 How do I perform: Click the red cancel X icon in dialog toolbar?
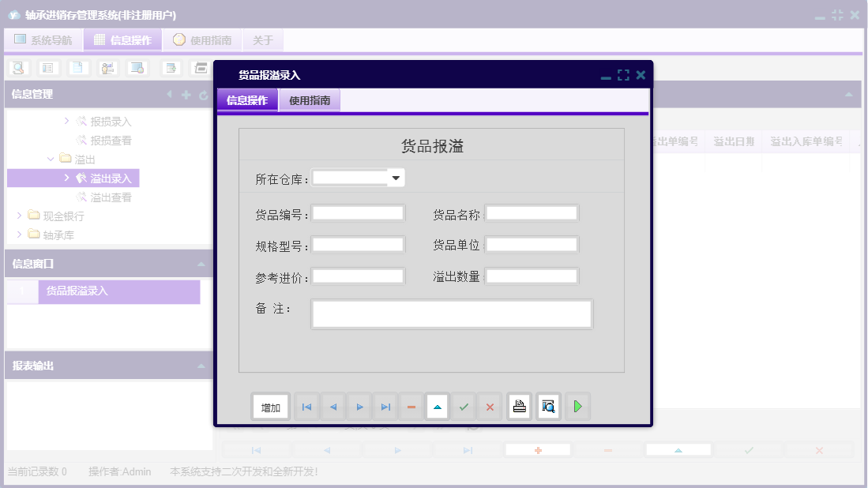click(490, 406)
